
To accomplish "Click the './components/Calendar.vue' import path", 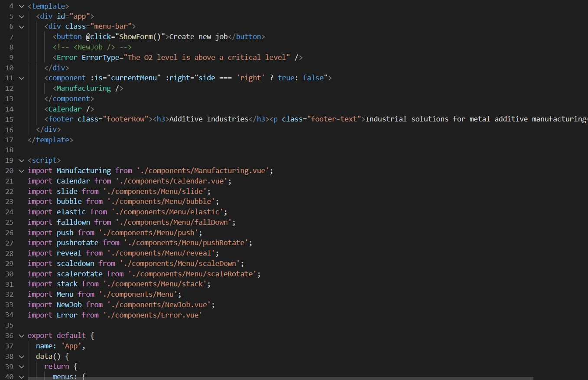I will (x=173, y=181).
